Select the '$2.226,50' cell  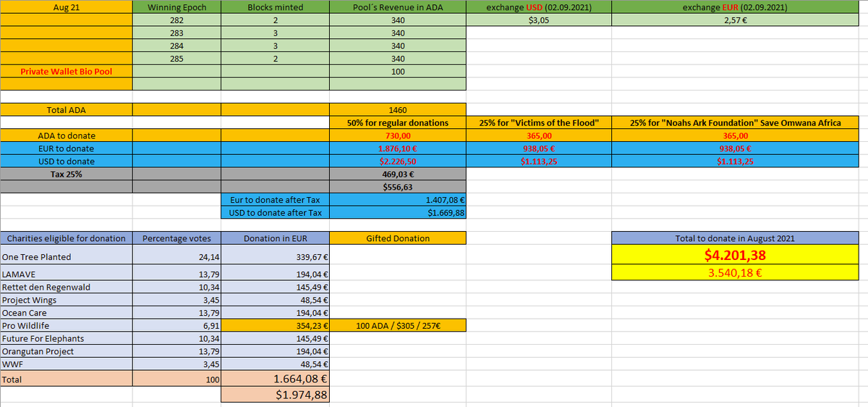click(x=398, y=161)
